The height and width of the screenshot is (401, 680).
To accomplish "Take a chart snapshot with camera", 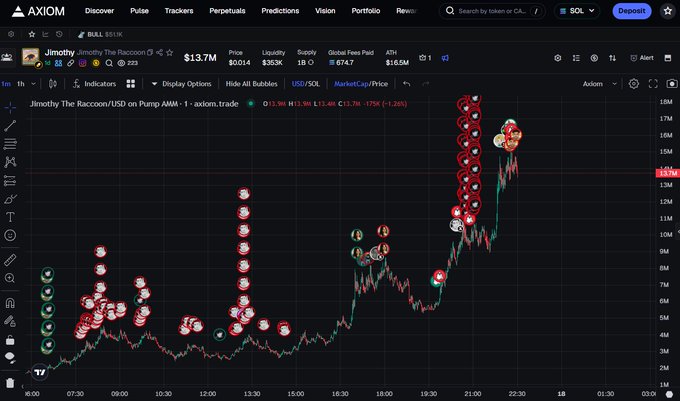I will point(672,84).
